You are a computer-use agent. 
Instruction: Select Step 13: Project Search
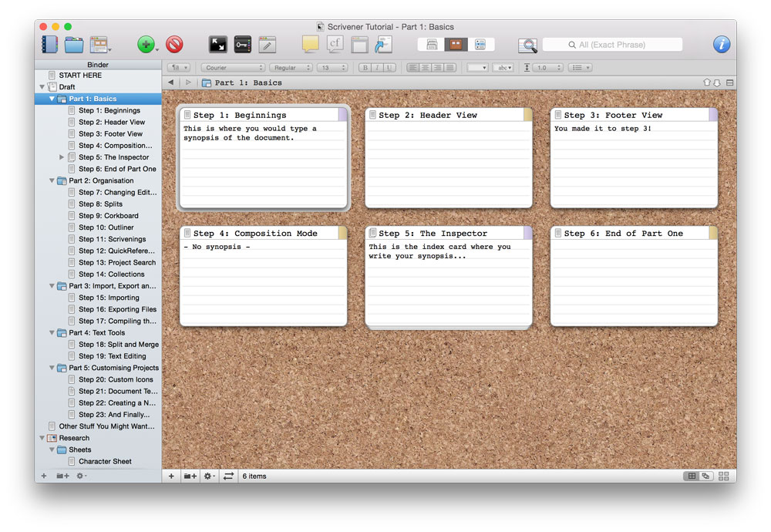tap(117, 263)
